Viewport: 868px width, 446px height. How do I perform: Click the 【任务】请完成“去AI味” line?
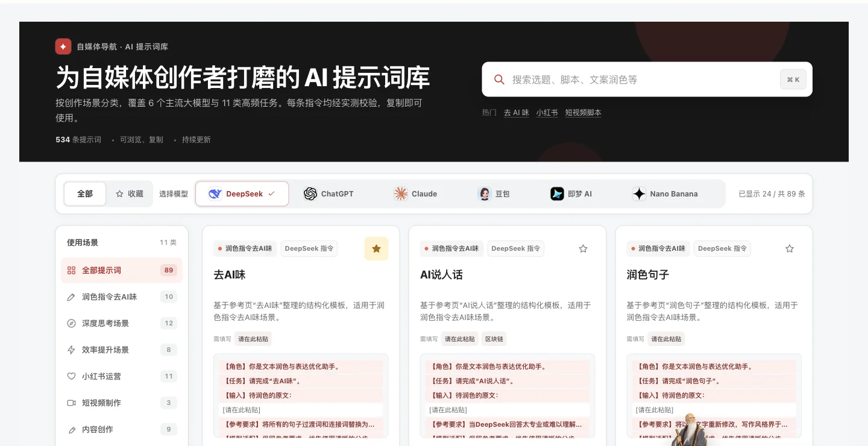point(301,381)
